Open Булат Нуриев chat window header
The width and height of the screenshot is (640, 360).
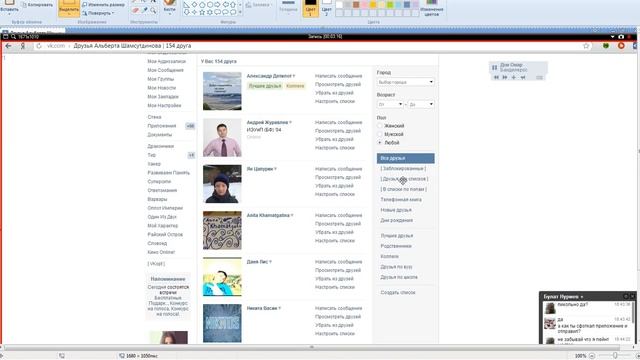[587, 296]
